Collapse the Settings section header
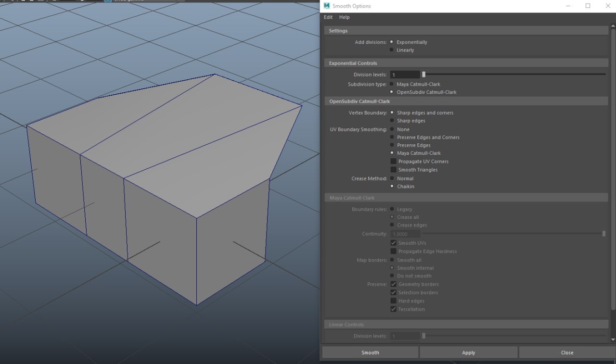Screen dimensions: 616x364 point(467,31)
